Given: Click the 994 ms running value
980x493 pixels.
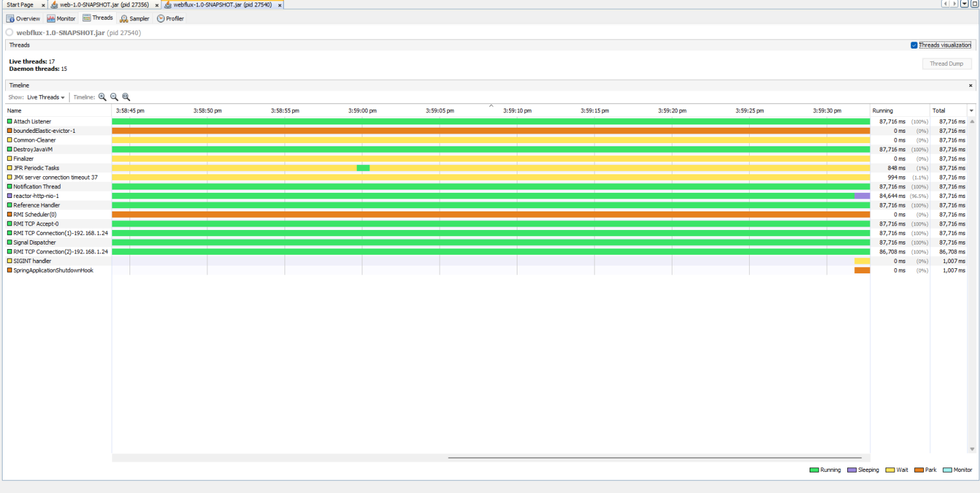Looking at the screenshot, I should point(896,178).
